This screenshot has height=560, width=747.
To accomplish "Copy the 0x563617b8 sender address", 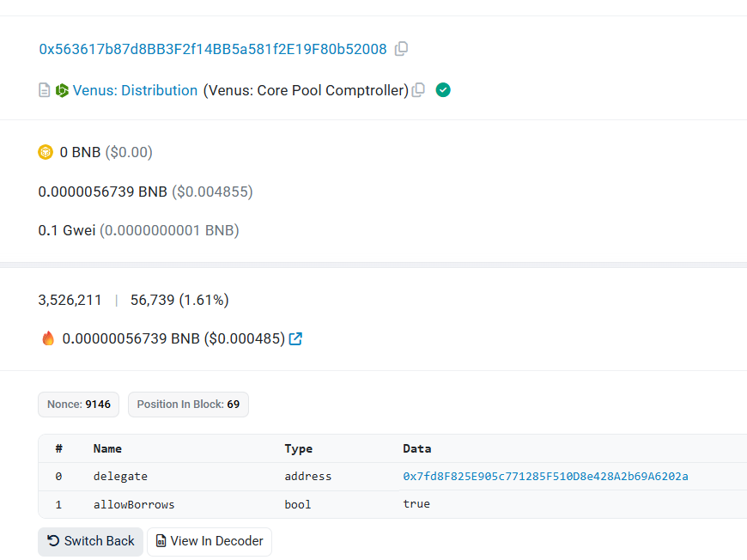I will click(x=401, y=49).
